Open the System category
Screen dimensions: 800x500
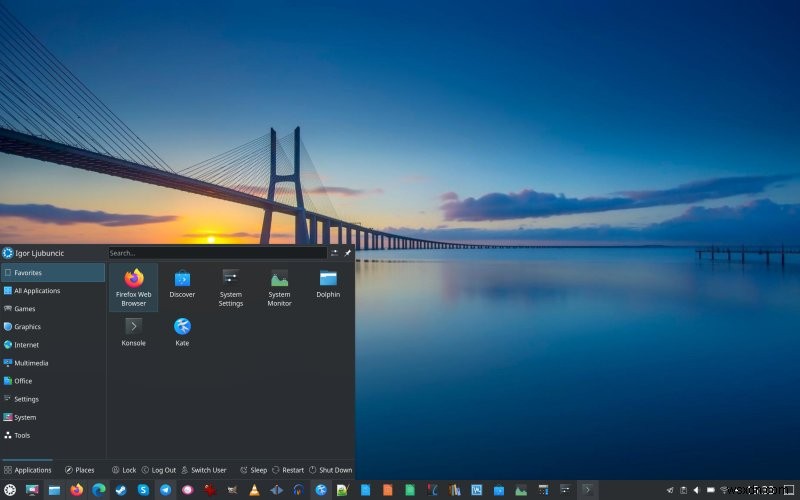click(53, 417)
